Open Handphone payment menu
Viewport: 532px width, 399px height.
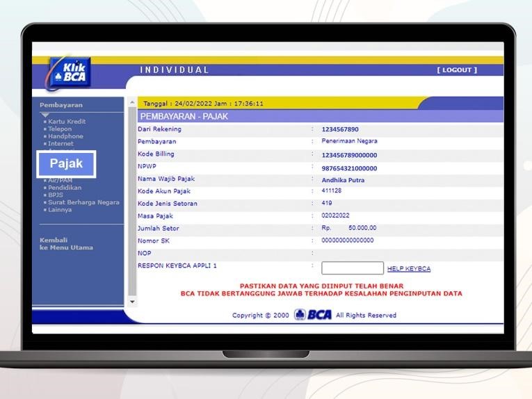[65, 136]
